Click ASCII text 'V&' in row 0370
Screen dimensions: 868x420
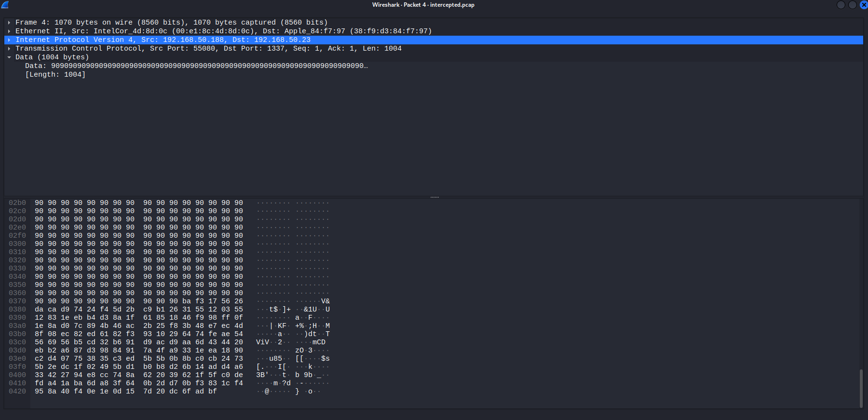pyautogui.click(x=325, y=301)
